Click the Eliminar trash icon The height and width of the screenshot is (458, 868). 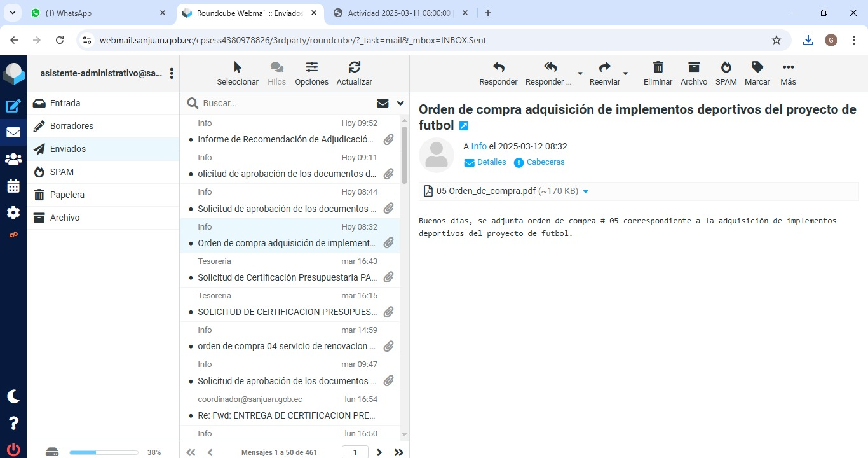coord(658,73)
